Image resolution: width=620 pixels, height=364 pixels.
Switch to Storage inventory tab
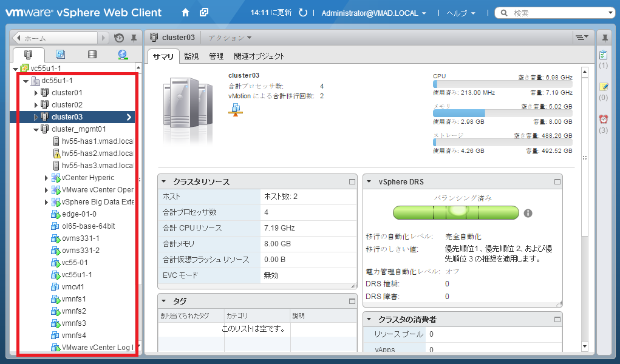pos(92,54)
